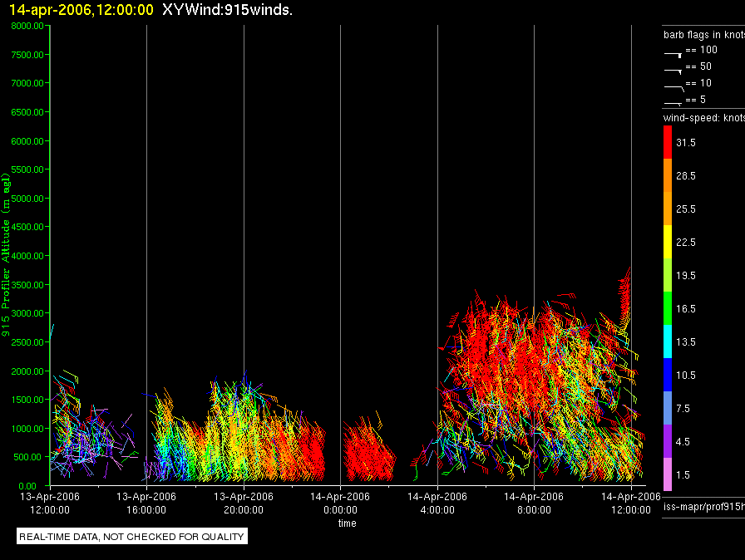Click the 'XYWind:915winds.' plot title
The height and width of the screenshot is (560, 745).
coord(227,10)
